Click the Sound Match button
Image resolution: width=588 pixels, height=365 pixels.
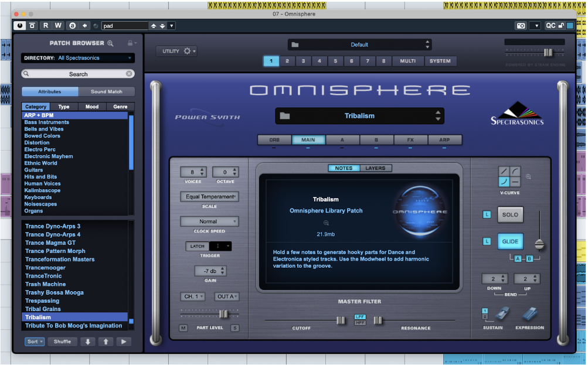(x=107, y=91)
